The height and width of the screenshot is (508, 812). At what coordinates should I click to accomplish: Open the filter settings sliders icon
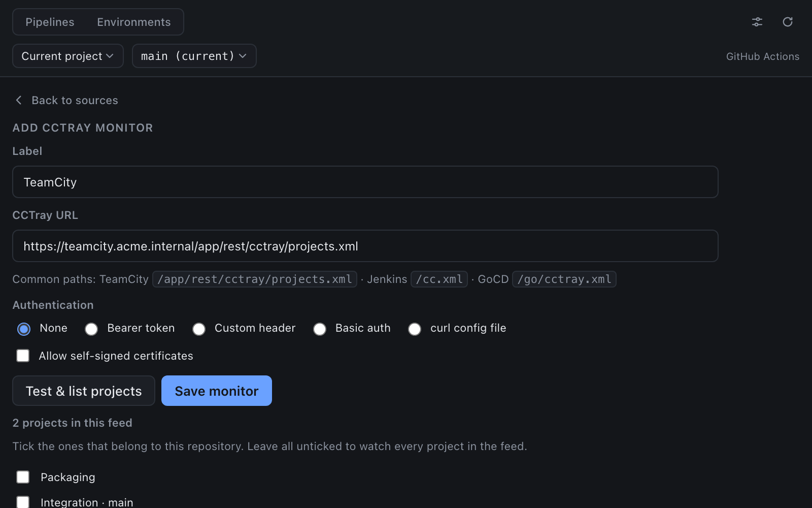tap(757, 22)
